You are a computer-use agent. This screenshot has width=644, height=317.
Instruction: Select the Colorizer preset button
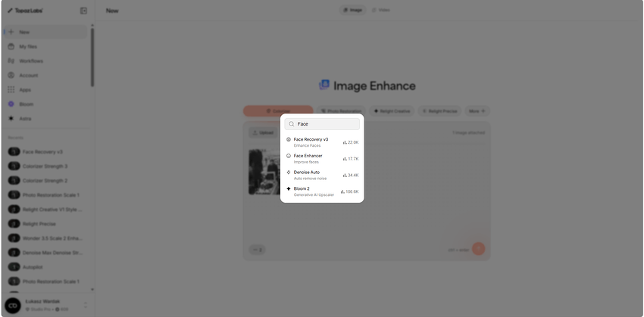pyautogui.click(x=278, y=111)
